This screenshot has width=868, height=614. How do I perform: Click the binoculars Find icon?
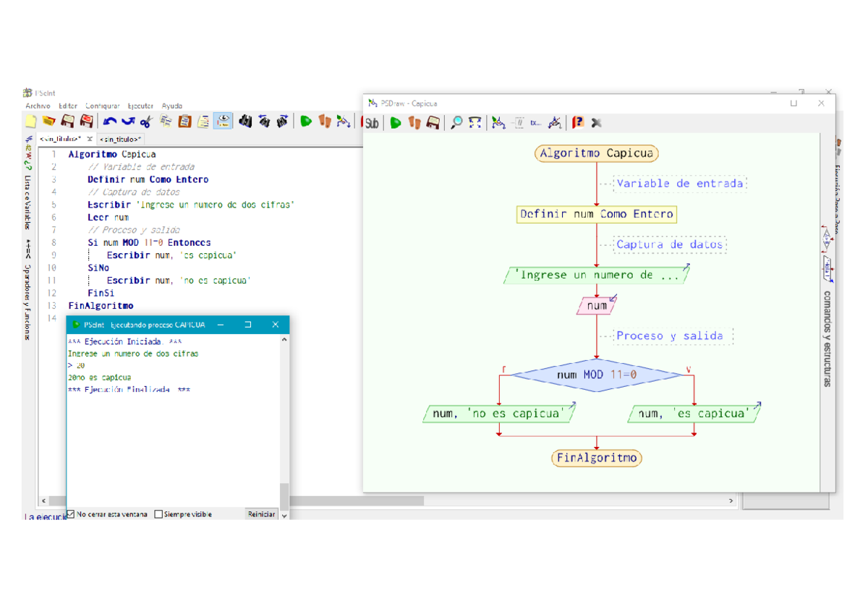coord(245,121)
